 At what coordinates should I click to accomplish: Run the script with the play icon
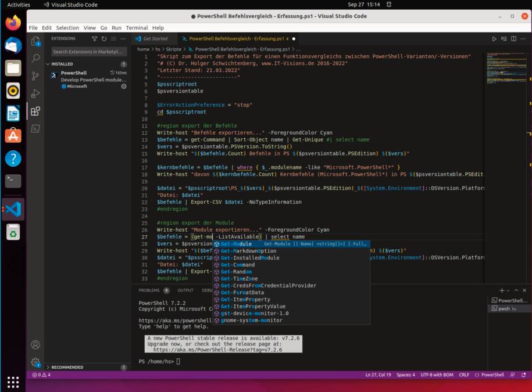click(x=494, y=39)
